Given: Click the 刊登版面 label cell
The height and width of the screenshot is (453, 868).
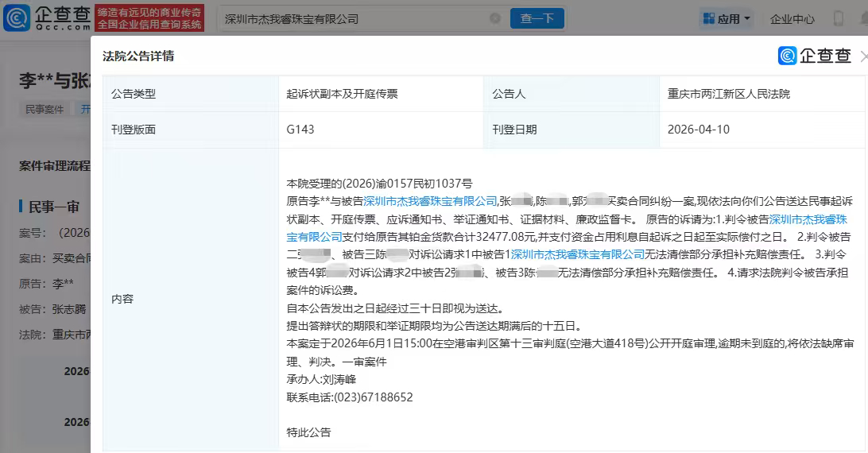Looking at the screenshot, I should pyautogui.click(x=191, y=129).
